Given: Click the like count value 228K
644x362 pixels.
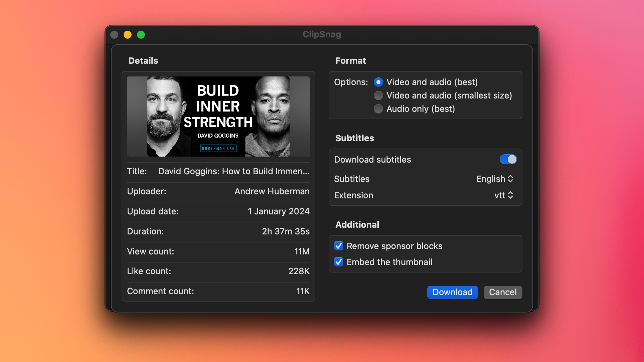Looking at the screenshot, I should 299,271.
